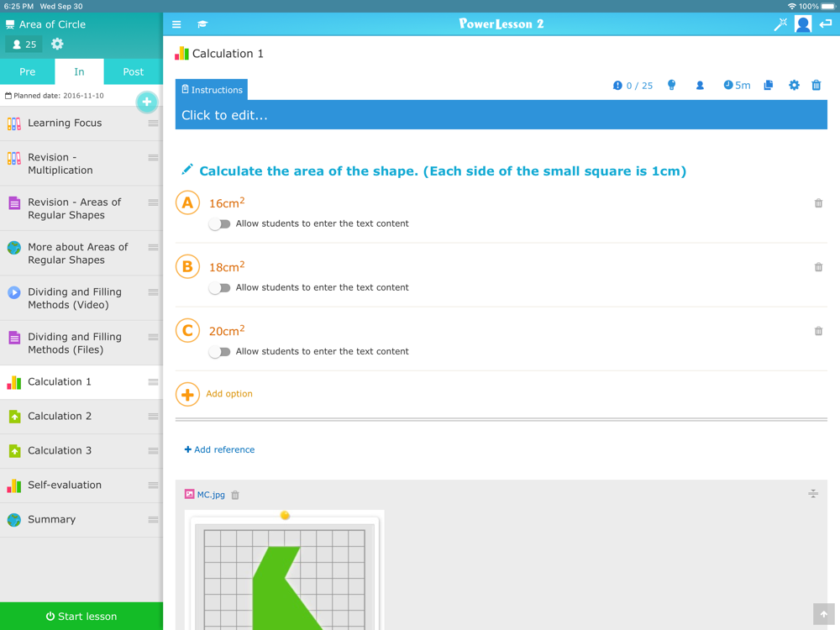The height and width of the screenshot is (630, 840).
Task: Delete option B trash icon
Action: pos(818,267)
